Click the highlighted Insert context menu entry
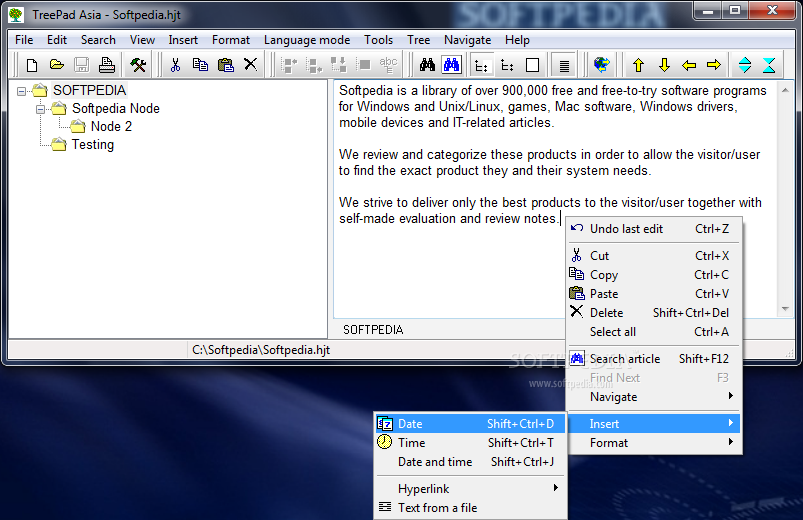This screenshot has height=520, width=803. point(654,424)
